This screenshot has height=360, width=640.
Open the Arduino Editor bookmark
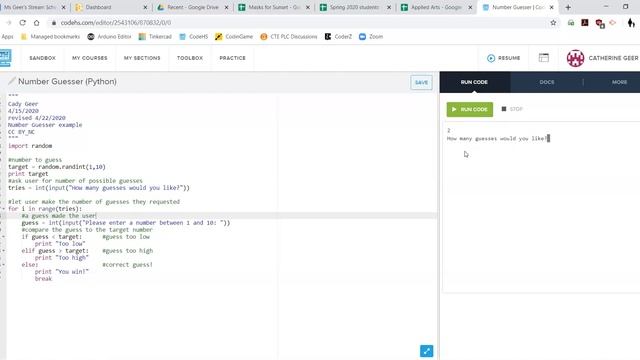point(109,37)
